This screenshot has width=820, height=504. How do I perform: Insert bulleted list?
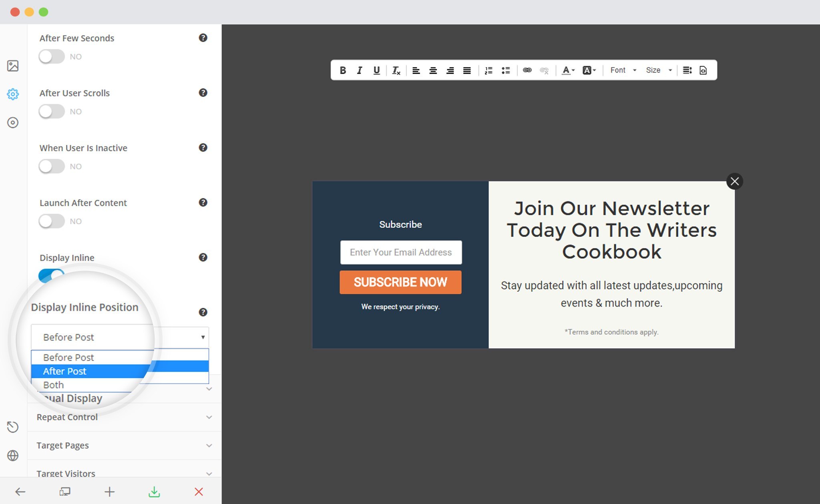pyautogui.click(x=506, y=70)
